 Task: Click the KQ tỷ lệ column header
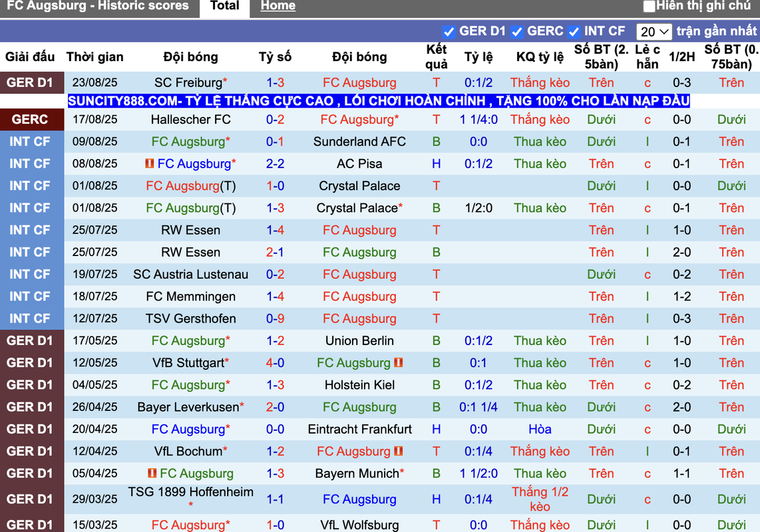coord(540,57)
